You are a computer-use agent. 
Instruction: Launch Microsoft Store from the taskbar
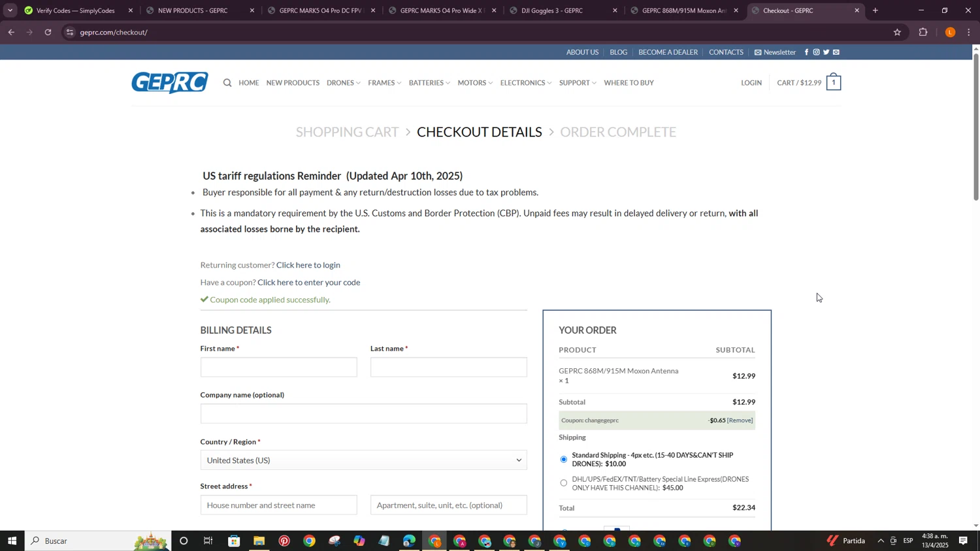pos(234,541)
